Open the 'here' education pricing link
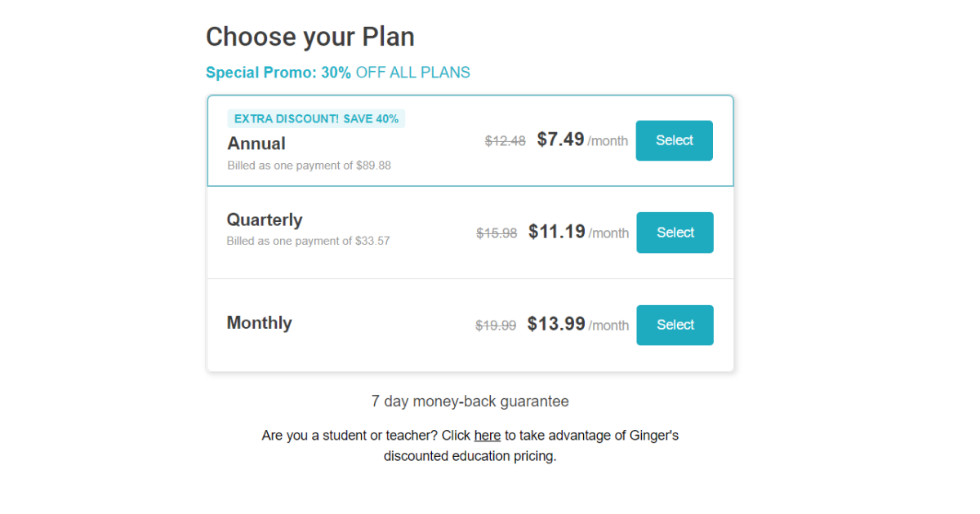 click(487, 436)
